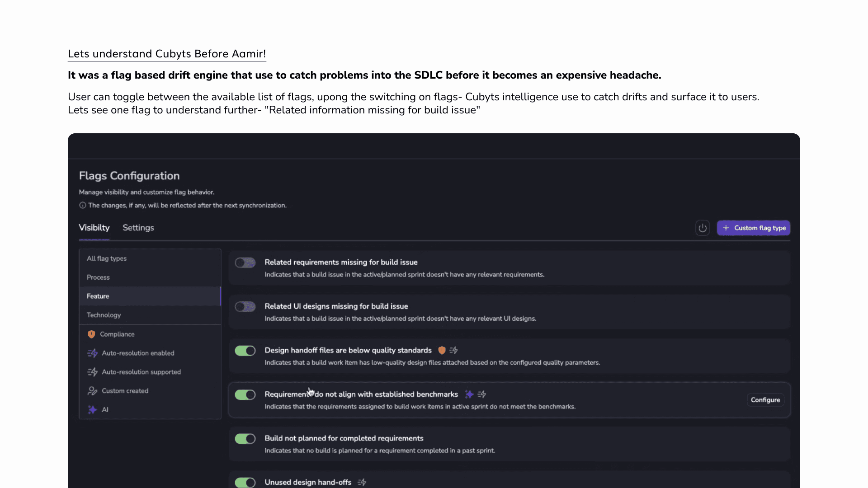Select the Technology category

150,315
